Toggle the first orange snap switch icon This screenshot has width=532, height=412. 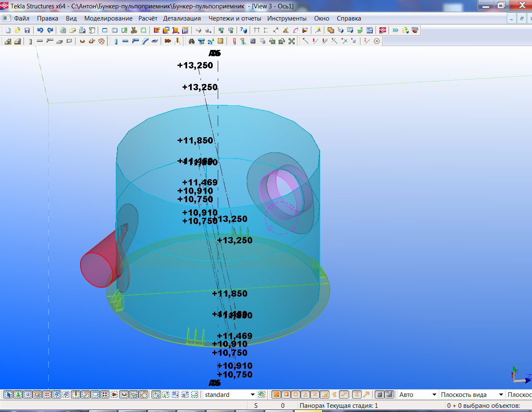(x=276, y=394)
